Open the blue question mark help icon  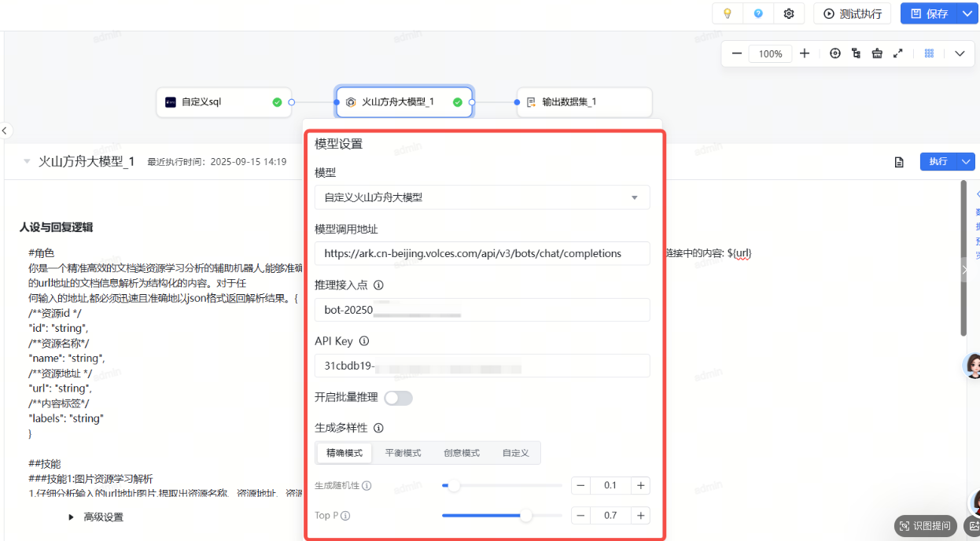click(x=758, y=13)
